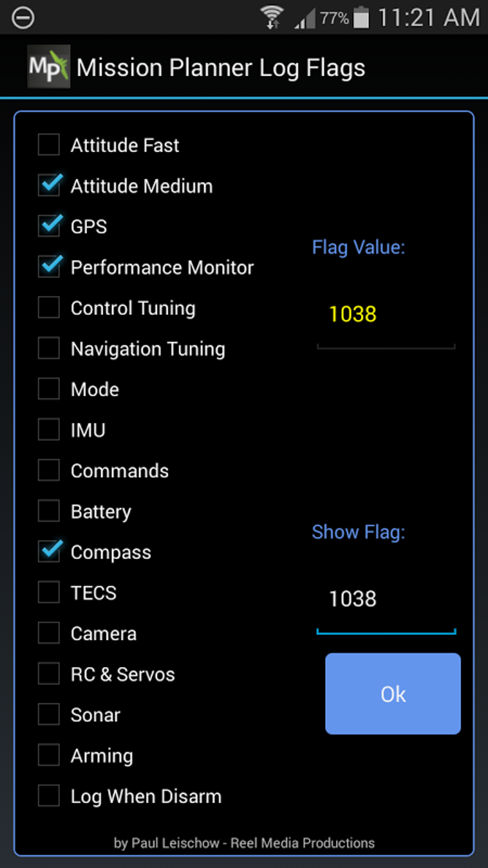This screenshot has height=868, width=488.
Task: Uncheck Performance Monitor
Action: pos(49,267)
